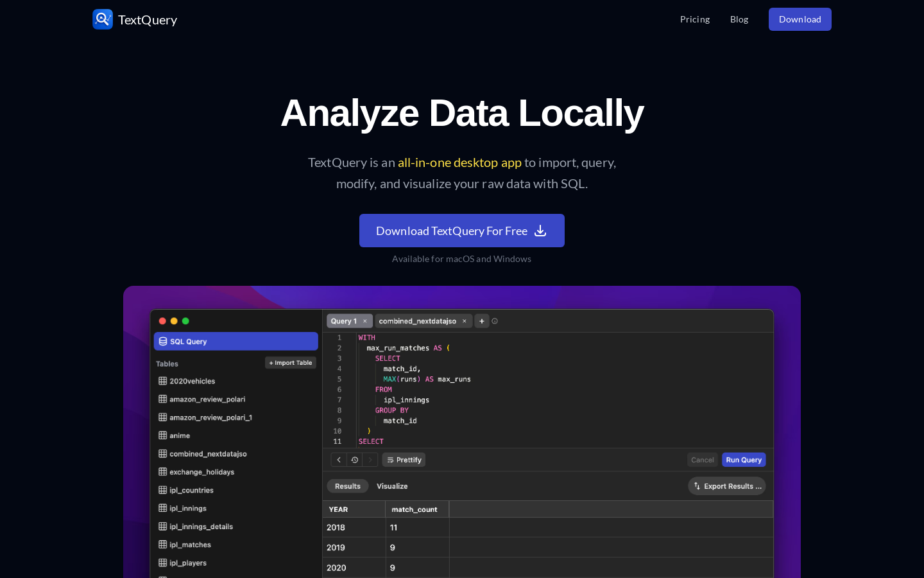Viewport: 924px width, 578px height.
Task: Click the 'Analyze Data Locally' heading
Action: click(x=462, y=113)
